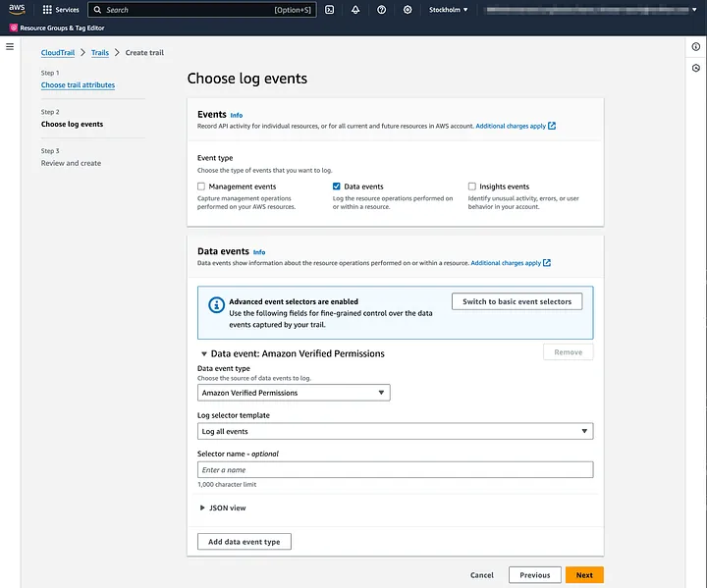
Task: Click the Step 3 Review and create label
Action: coord(71,163)
